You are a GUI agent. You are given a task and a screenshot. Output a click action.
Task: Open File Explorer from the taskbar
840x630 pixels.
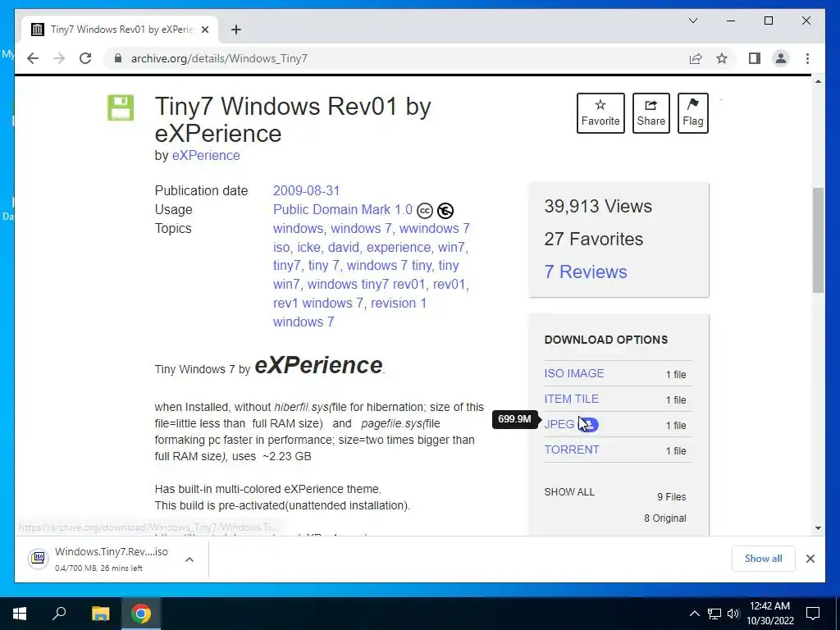click(100, 614)
